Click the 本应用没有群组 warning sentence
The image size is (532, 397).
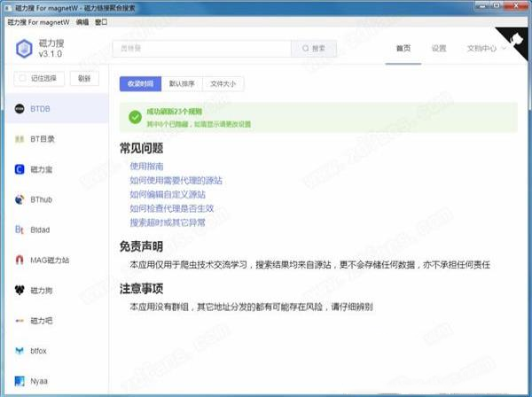[x=252, y=307]
